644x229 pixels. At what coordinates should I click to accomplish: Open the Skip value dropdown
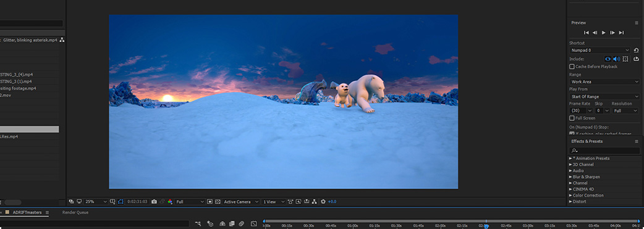602,111
